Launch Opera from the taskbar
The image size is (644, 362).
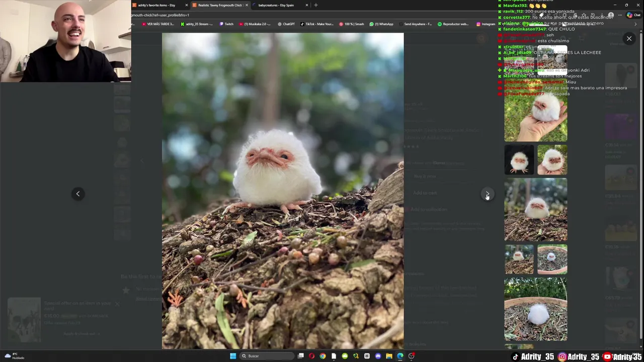pyautogui.click(x=312, y=356)
